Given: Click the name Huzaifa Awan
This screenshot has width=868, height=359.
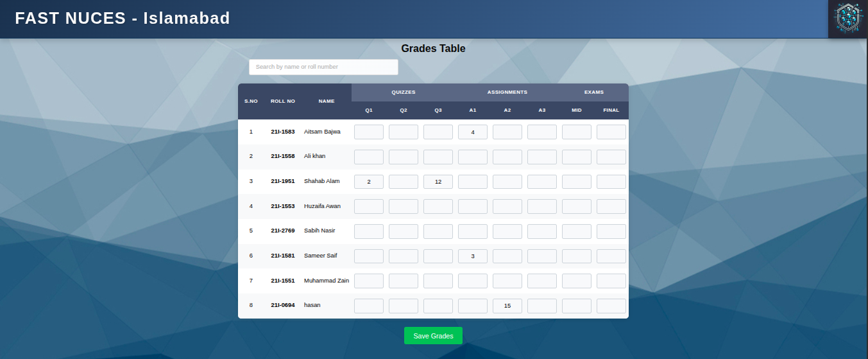Looking at the screenshot, I should click(x=322, y=206).
